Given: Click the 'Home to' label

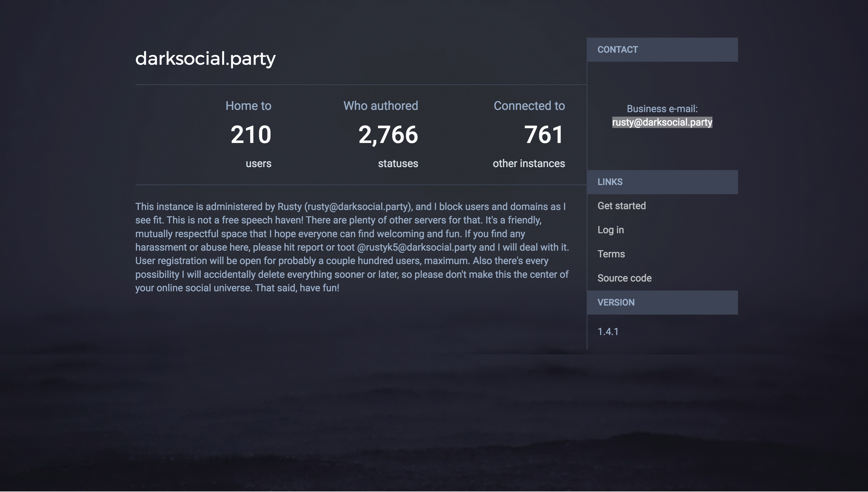Looking at the screenshot, I should point(248,106).
